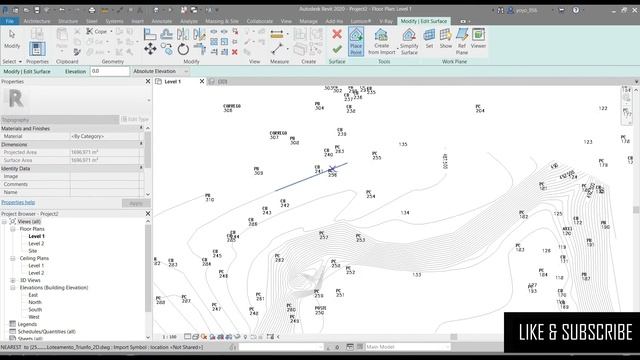Click the Simplify Surface tool
Image resolution: width=640 pixels, height=360 pixels.
coord(409,41)
